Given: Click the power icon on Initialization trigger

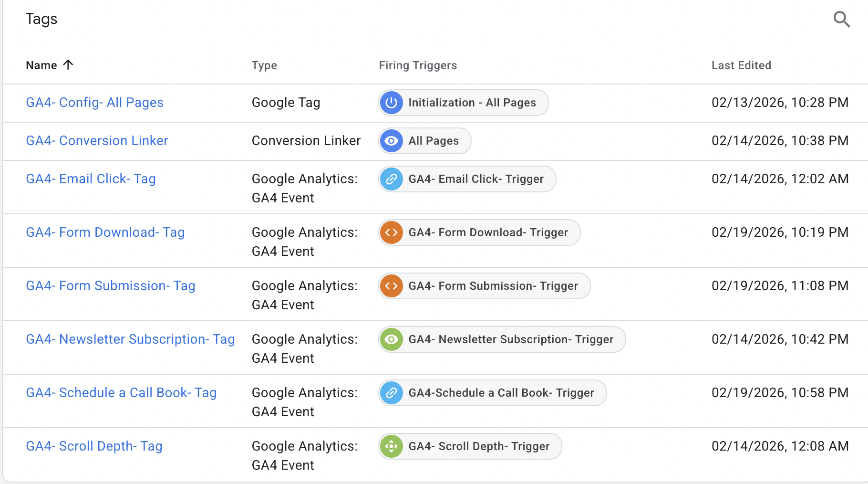Looking at the screenshot, I should pyautogui.click(x=391, y=103).
